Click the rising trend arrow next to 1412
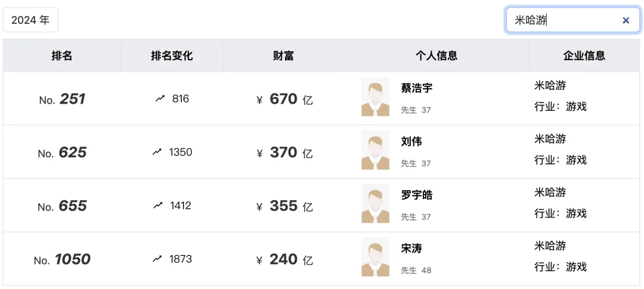 [x=158, y=205]
